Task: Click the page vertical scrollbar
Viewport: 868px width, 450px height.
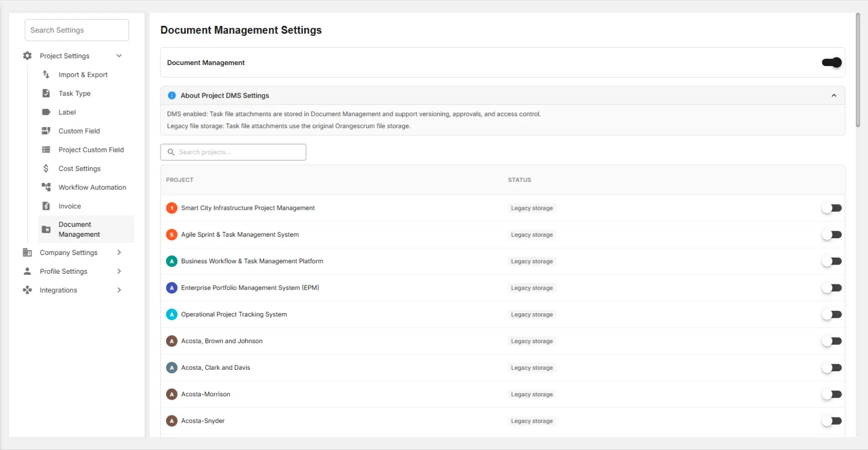Action: pos(858,70)
